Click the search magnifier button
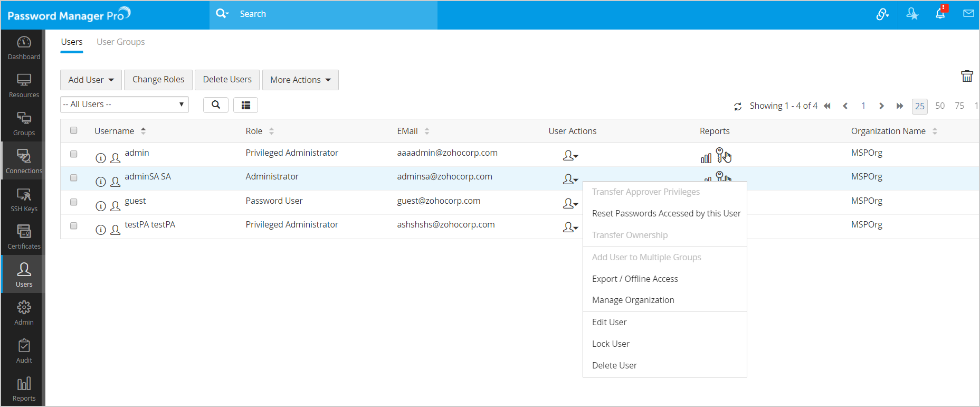The width and height of the screenshot is (980, 407). pyautogui.click(x=215, y=105)
